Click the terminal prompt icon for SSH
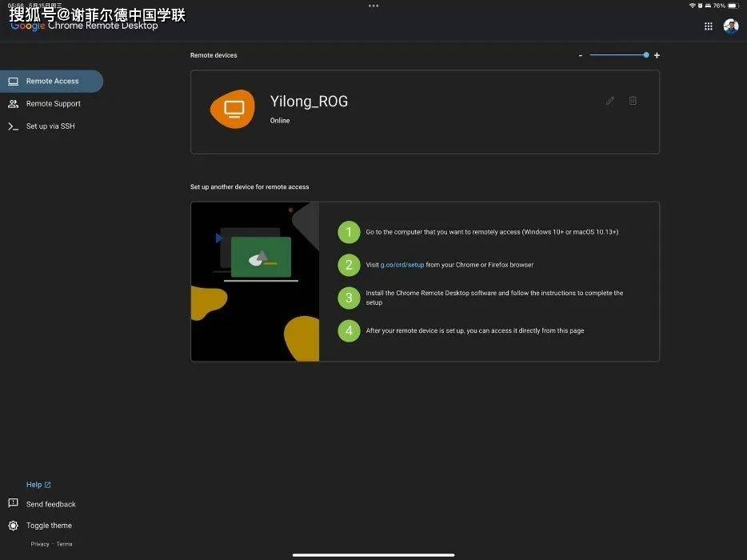Screen dimensions: 747x560 point(14,126)
